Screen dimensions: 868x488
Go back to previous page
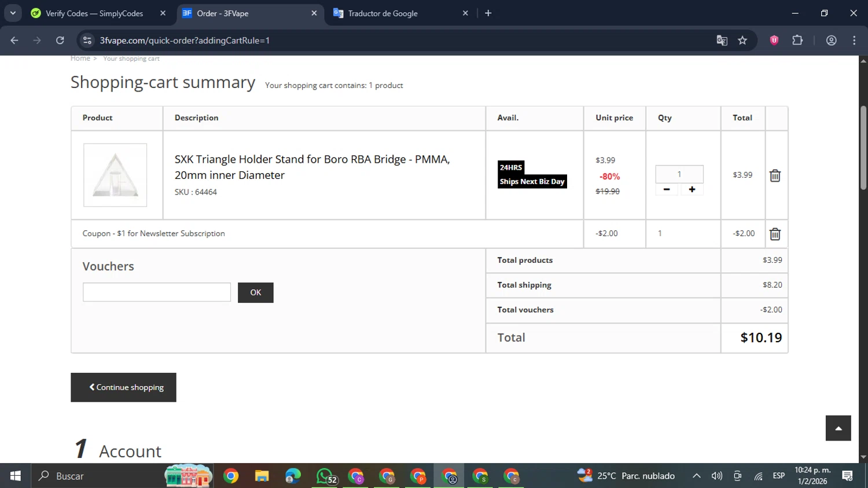tap(14, 41)
